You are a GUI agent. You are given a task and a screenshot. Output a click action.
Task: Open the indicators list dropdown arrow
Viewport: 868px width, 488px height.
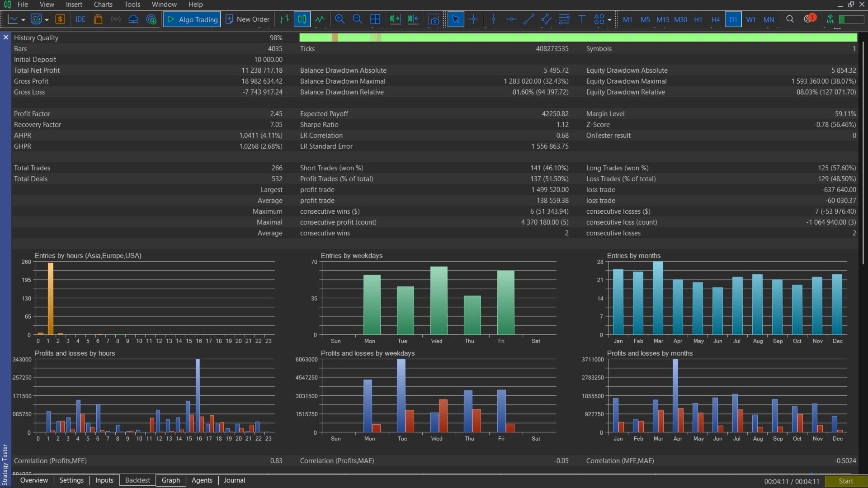point(47,20)
